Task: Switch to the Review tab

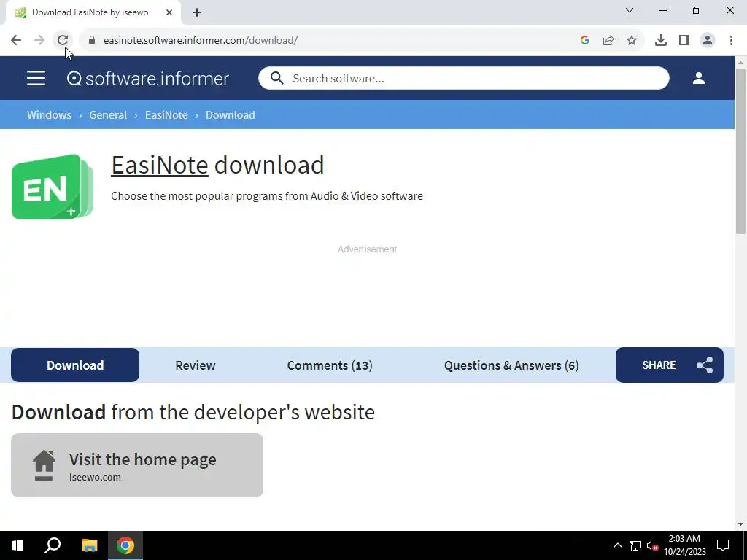Action: click(x=196, y=365)
